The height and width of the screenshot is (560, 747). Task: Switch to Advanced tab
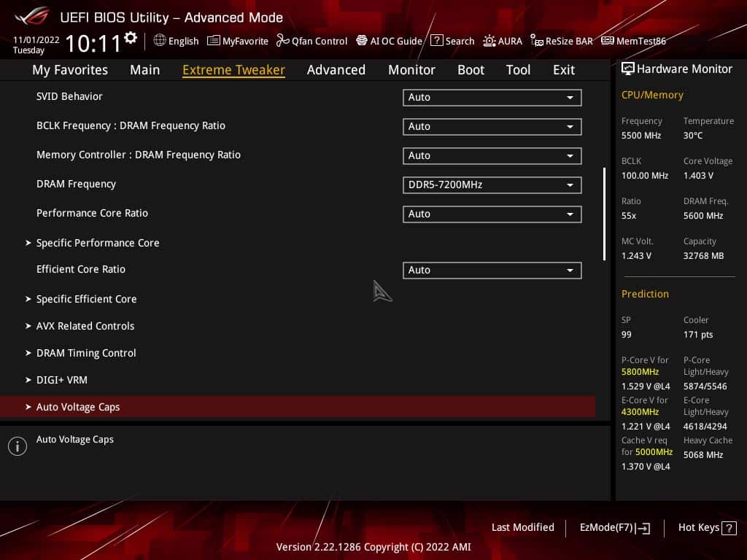click(x=336, y=70)
